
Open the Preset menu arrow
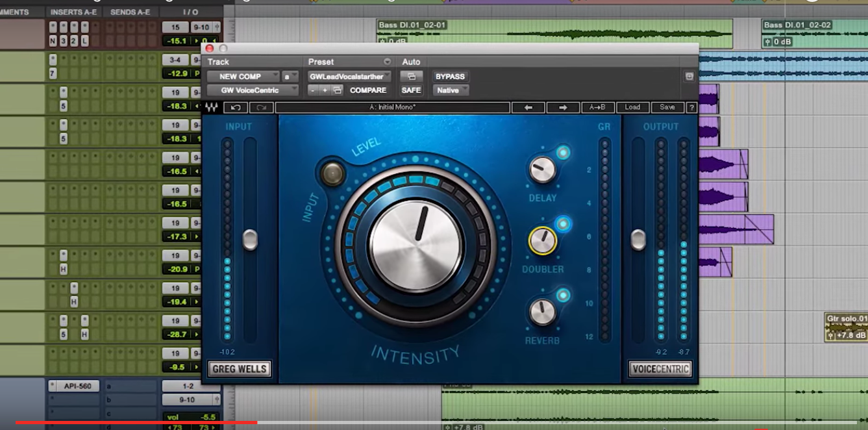click(388, 62)
